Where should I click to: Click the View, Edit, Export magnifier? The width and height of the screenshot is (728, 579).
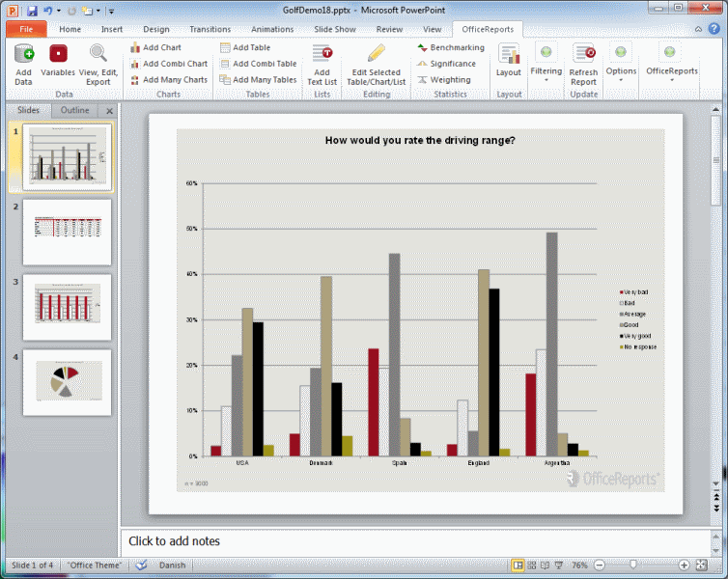pyautogui.click(x=98, y=53)
